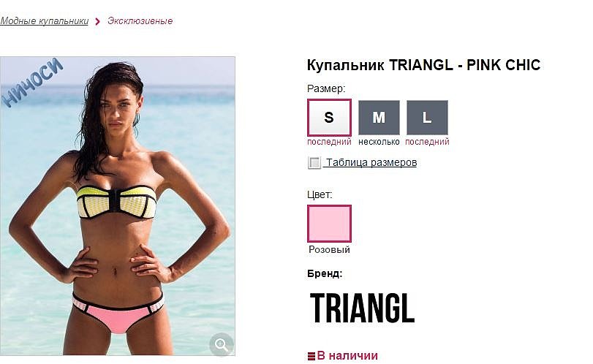Screen dimensions: 593x364
Task: Select size M
Action: coord(379,118)
